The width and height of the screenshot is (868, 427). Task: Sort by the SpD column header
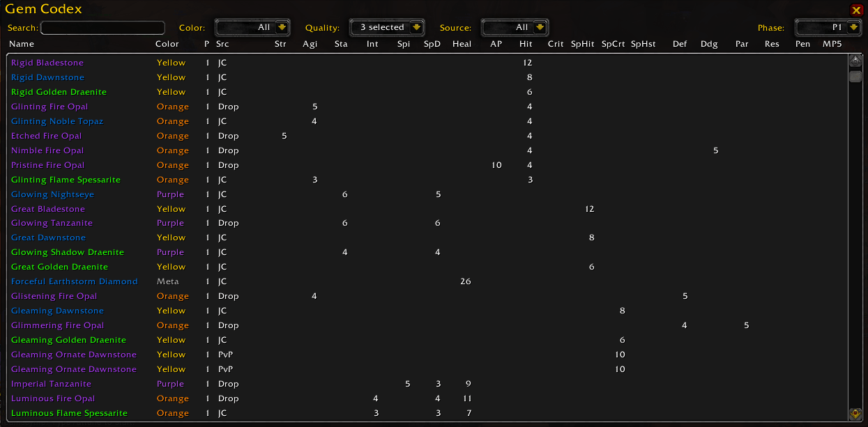click(x=432, y=44)
